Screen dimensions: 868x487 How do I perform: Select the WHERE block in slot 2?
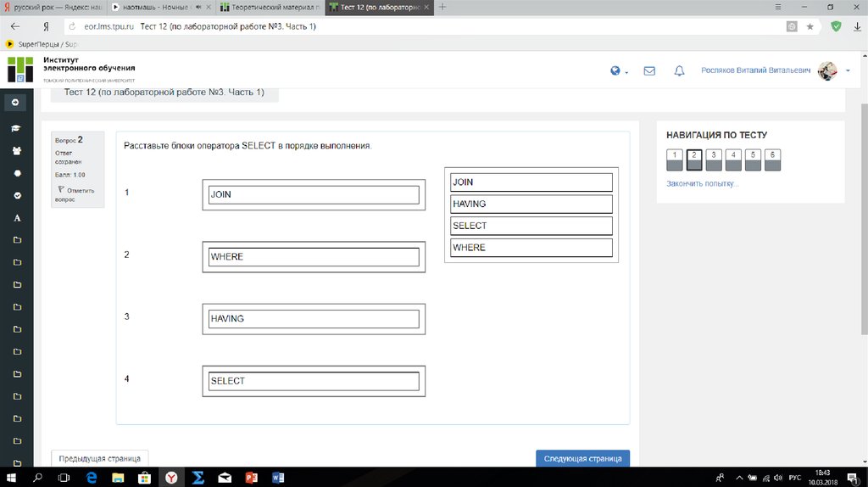click(x=314, y=256)
